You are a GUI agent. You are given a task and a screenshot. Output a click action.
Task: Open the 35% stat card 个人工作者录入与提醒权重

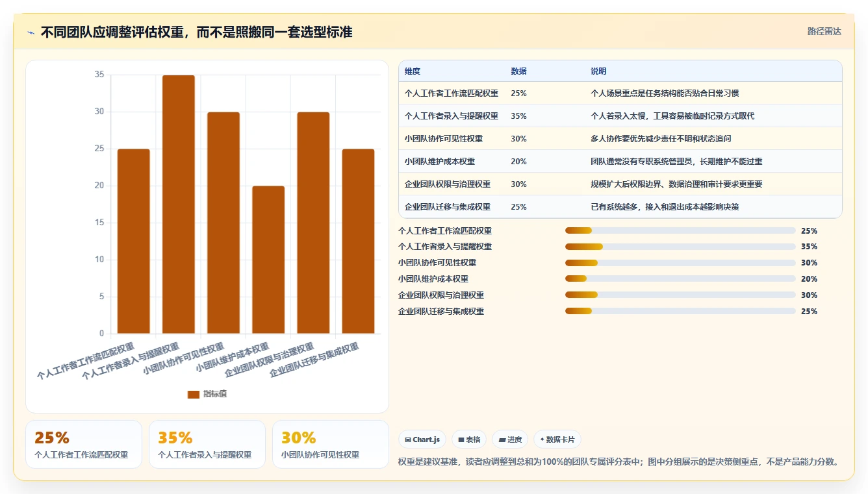point(207,444)
